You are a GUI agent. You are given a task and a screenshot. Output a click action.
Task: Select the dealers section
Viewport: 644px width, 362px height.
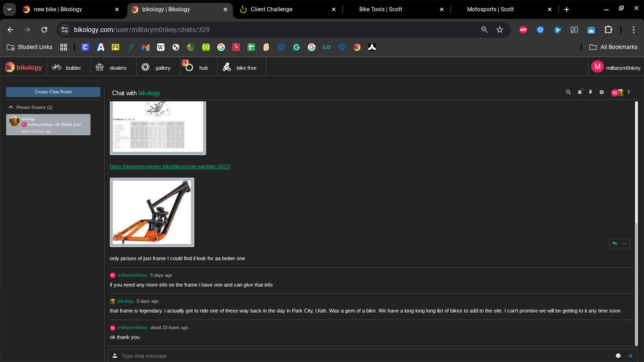[x=113, y=66]
